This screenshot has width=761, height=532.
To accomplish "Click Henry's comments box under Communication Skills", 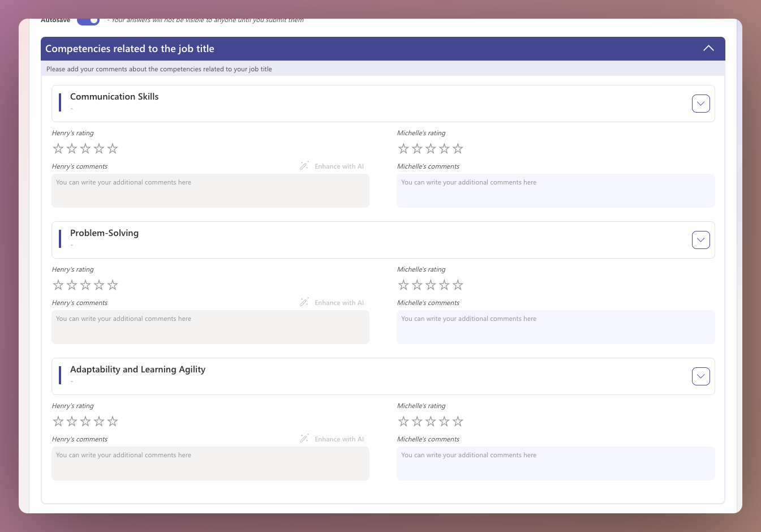I will click(x=210, y=191).
